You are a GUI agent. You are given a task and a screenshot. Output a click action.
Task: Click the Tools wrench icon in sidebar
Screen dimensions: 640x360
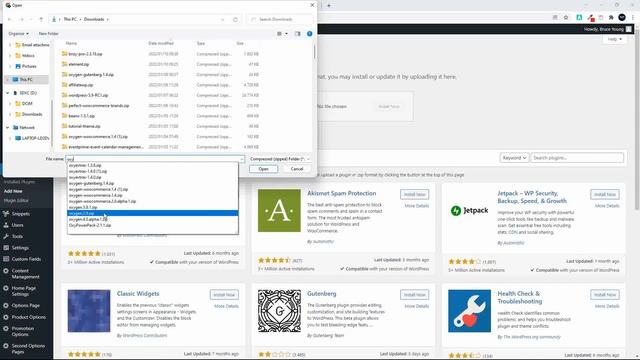pyautogui.click(x=6, y=236)
